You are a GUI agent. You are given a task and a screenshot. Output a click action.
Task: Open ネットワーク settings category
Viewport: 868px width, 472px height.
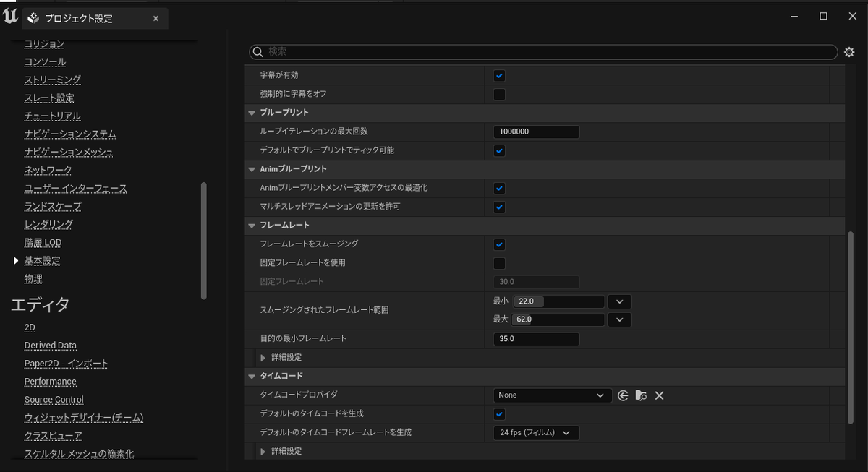[x=48, y=171]
